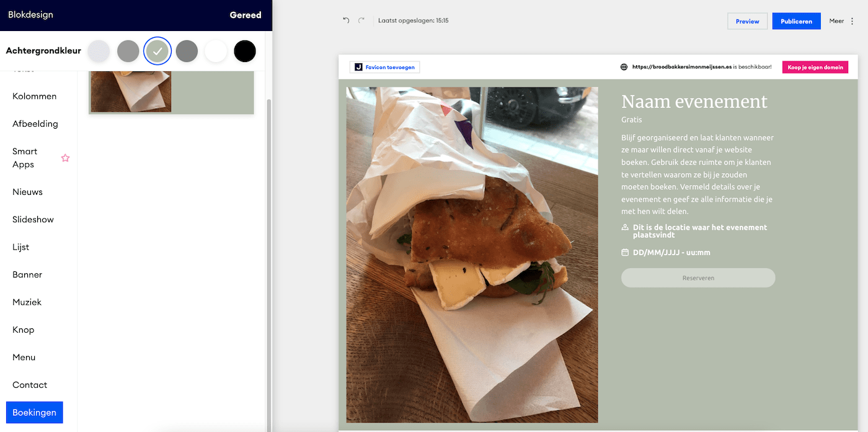Click the Gratis price text

tap(632, 120)
